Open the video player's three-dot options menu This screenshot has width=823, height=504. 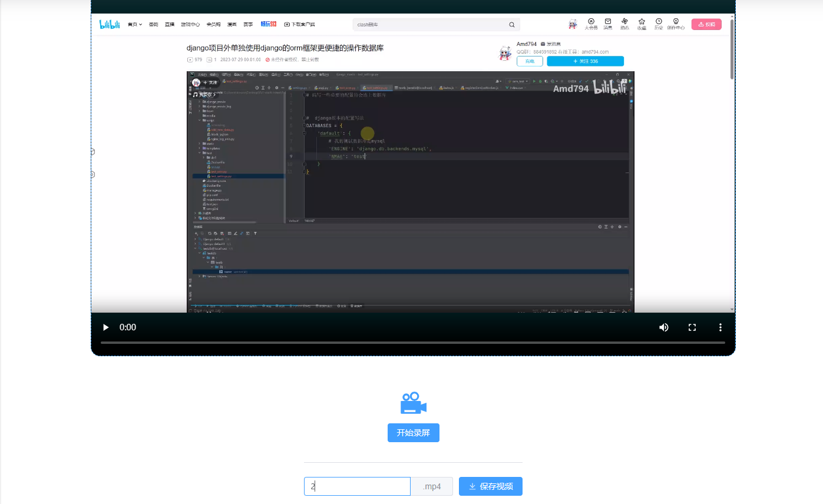[720, 327]
